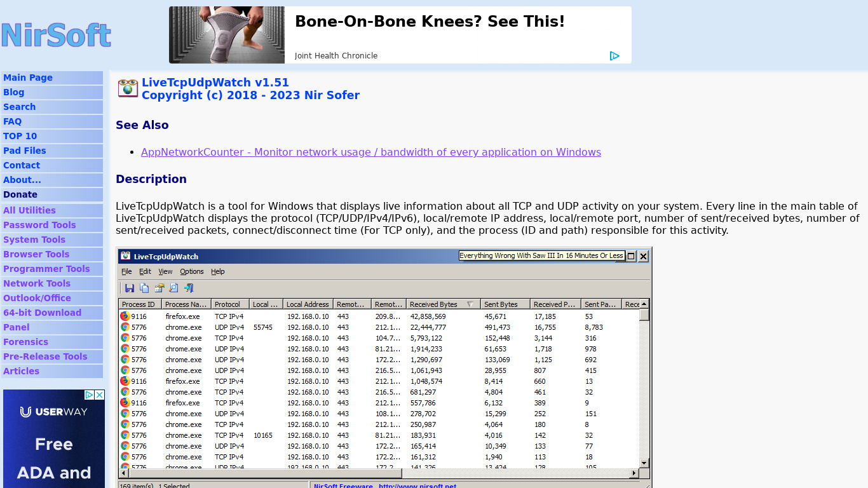Open Password Tools in the sidebar
The image size is (868, 488).
coord(39,225)
